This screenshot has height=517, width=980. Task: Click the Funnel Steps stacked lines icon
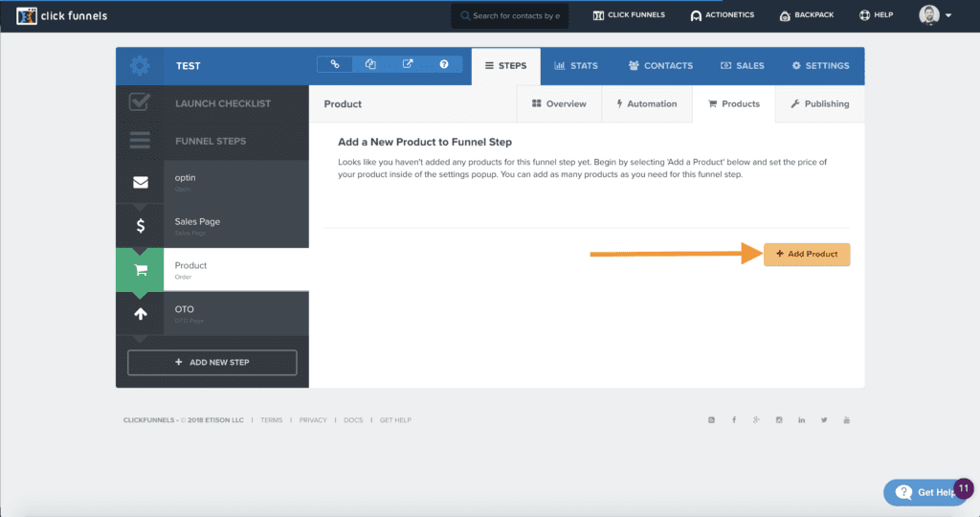coord(140,141)
